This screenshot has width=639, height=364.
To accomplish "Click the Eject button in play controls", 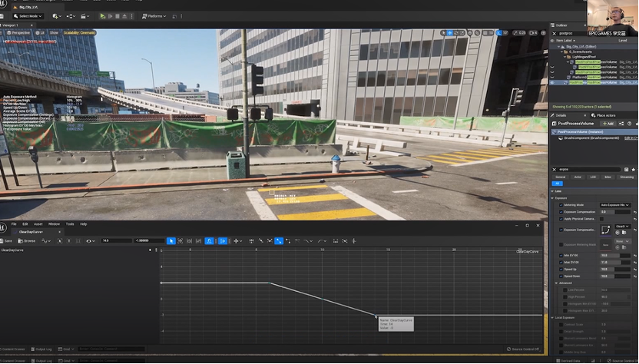I will click(124, 16).
